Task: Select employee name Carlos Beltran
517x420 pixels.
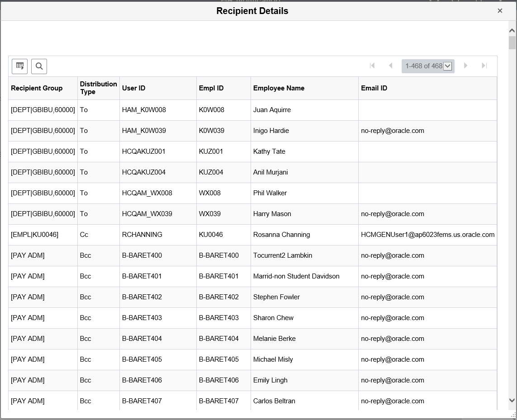Action: coord(274,401)
